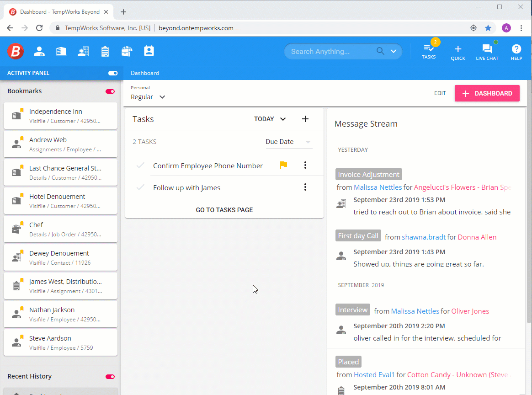Open the Job Order briefcase icon
The image size is (532, 395).
(x=127, y=51)
